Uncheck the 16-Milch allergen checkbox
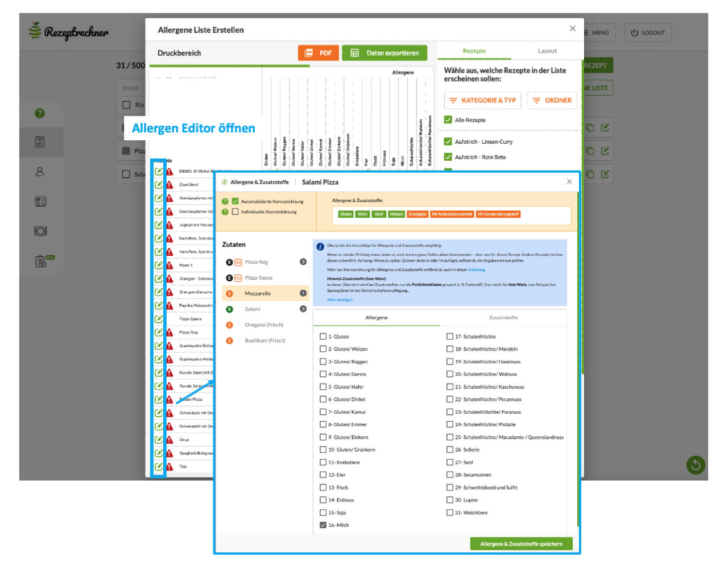This screenshot has height=566, width=728. [x=322, y=525]
